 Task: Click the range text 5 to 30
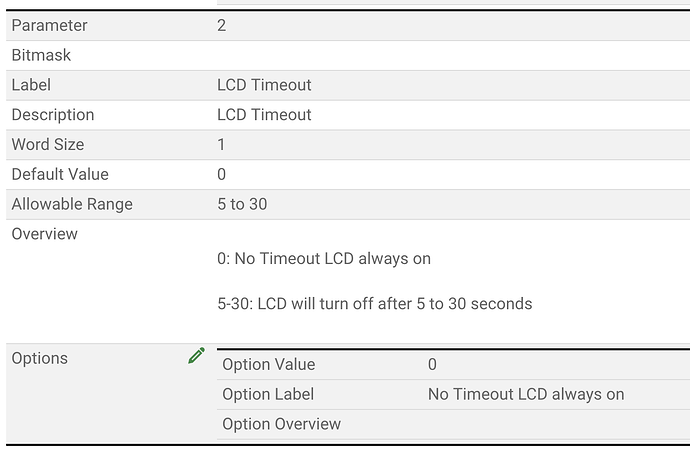tap(242, 204)
